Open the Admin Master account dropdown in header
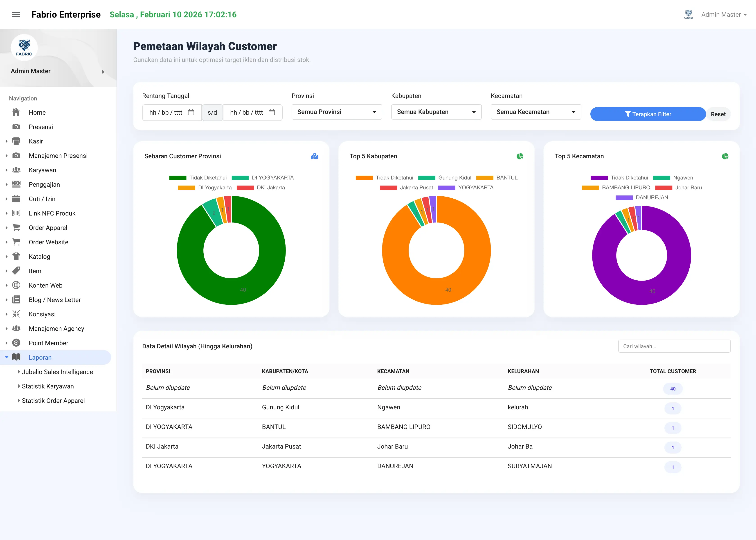This screenshot has width=756, height=540. click(x=724, y=15)
